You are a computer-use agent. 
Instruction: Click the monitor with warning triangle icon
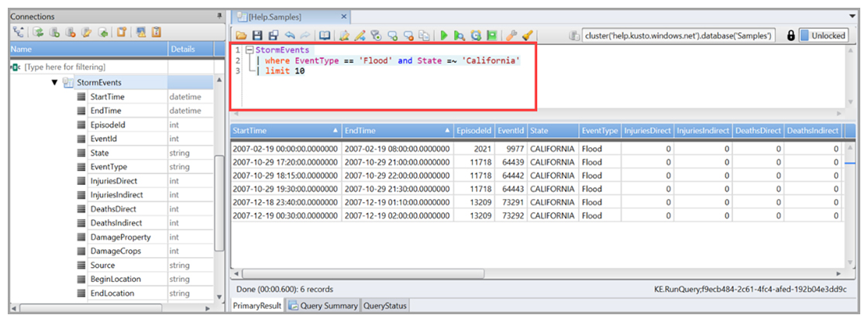[x=141, y=32]
